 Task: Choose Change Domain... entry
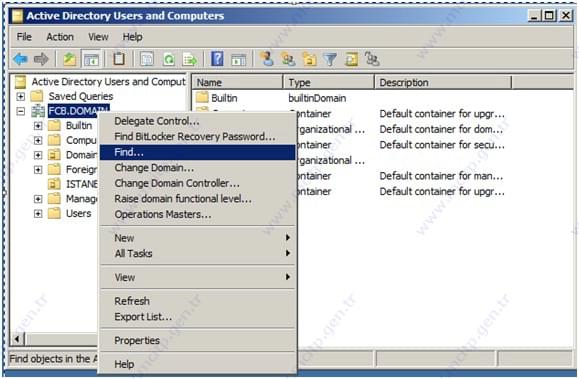tap(198, 168)
